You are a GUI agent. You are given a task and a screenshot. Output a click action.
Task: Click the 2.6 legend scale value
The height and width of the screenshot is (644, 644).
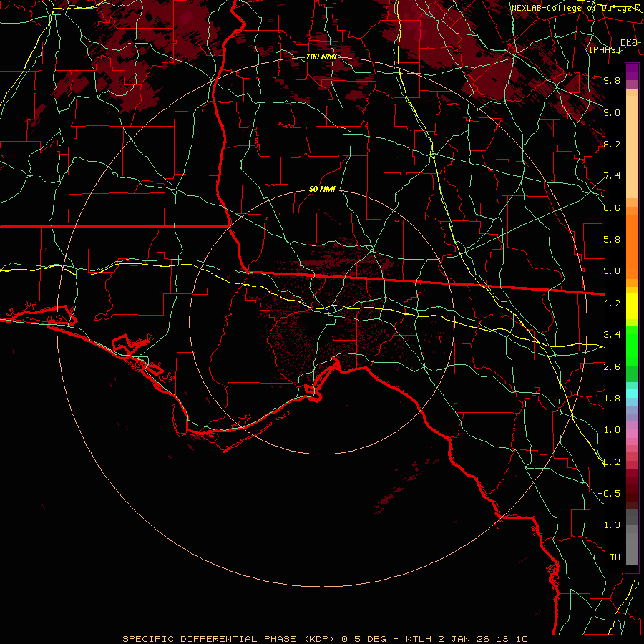pos(612,367)
